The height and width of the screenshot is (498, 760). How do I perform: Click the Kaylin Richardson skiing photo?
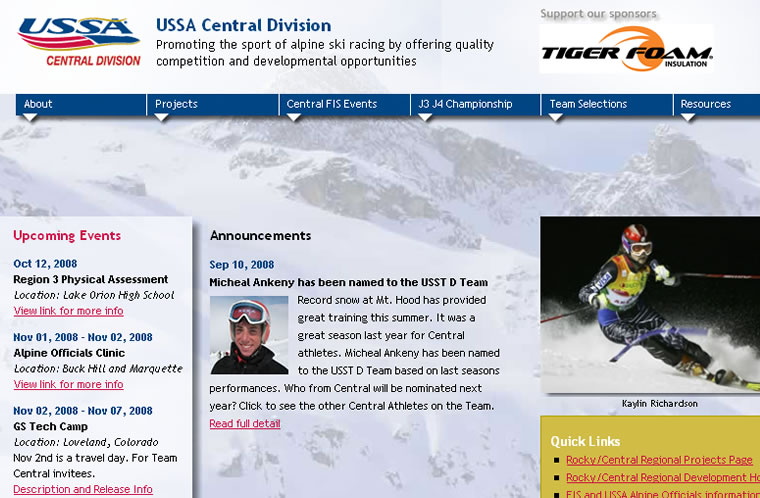coord(650,305)
